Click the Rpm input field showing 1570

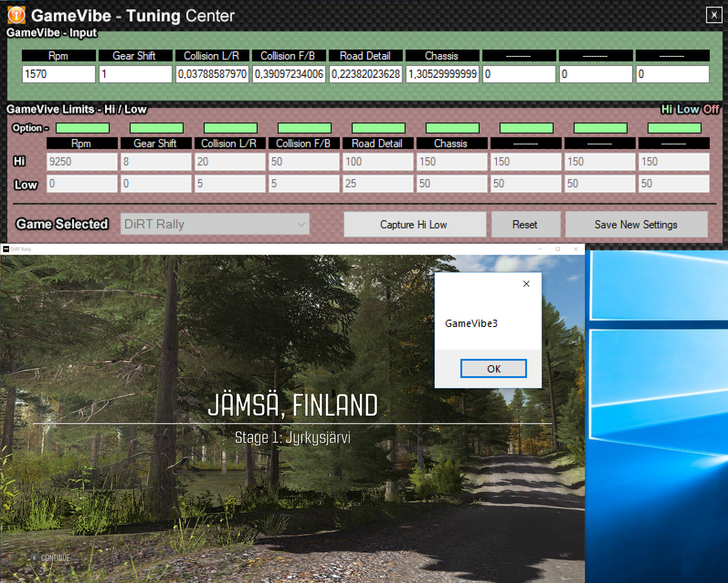(x=59, y=74)
